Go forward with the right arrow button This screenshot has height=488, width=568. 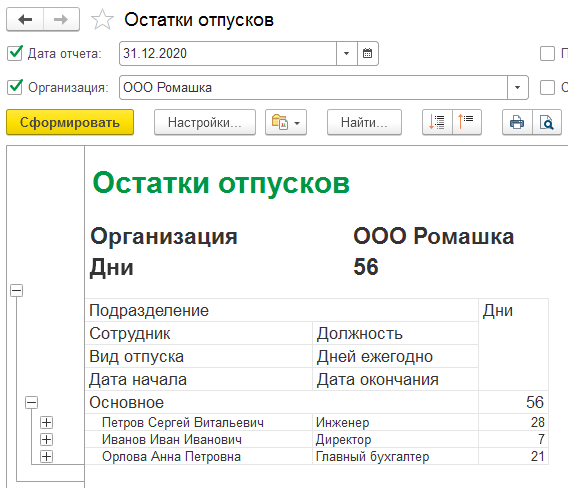point(61,20)
